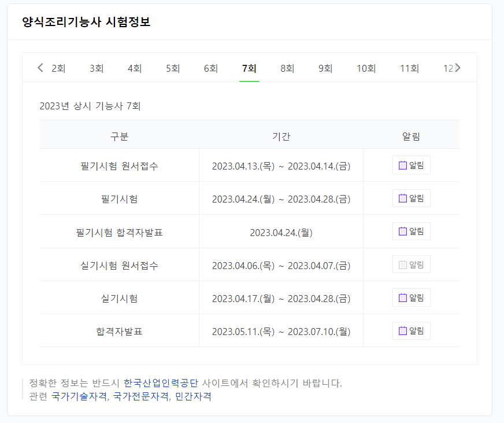The height and width of the screenshot is (423, 504).
Task: Open the 한국산업인력공단 site link
Action: click(161, 383)
